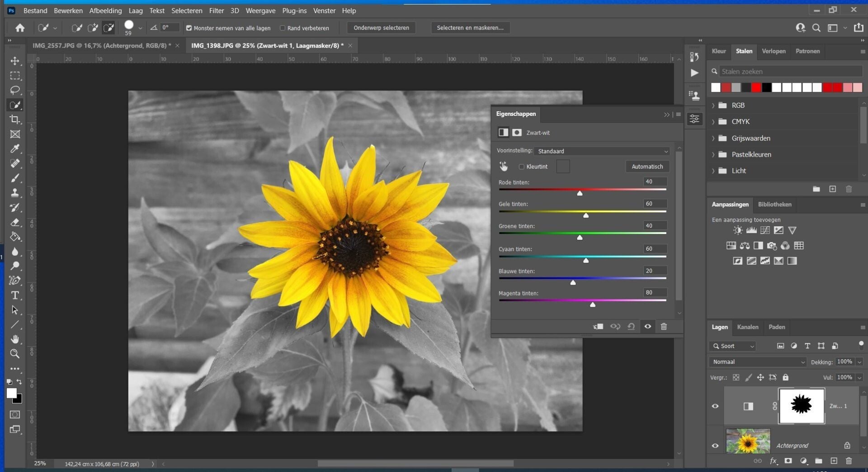The height and width of the screenshot is (472, 868).
Task: Select the Crop tool
Action: [x=15, y=119]
